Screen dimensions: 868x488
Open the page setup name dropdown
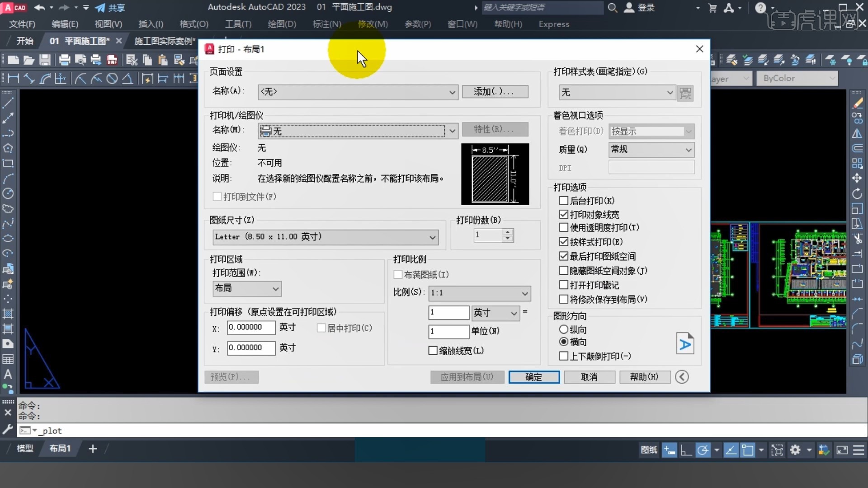pyautogui.click(x=358, y=92)
